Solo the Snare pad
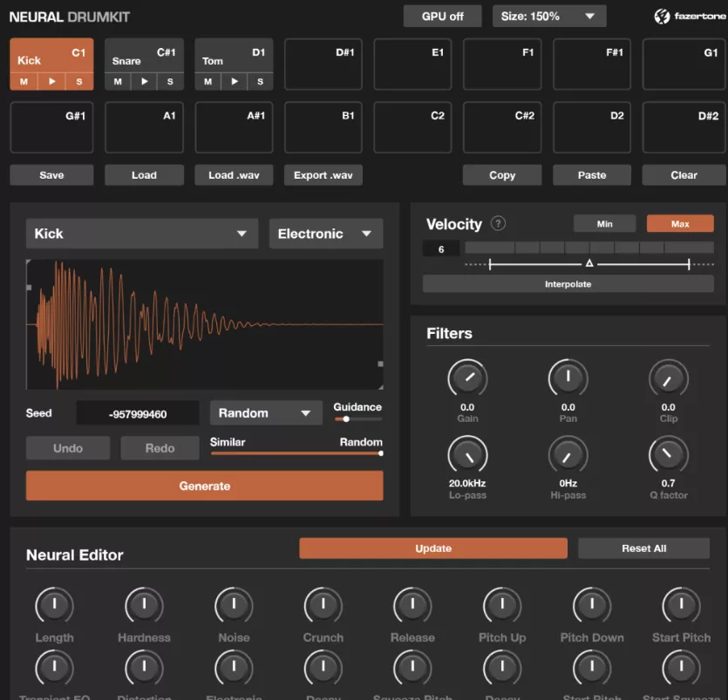Image resolution: width=728 pixels, height=700 pixels. (x=170, y=82)
